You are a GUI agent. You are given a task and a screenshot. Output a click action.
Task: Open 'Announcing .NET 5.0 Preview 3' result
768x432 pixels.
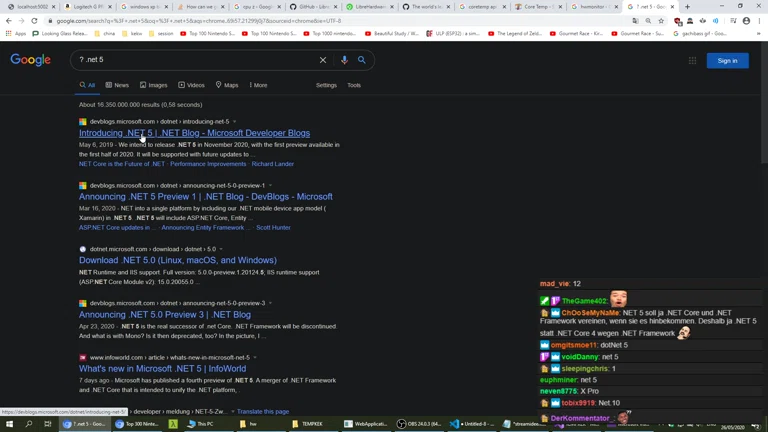pyautogui.click(x=165, y=315)
